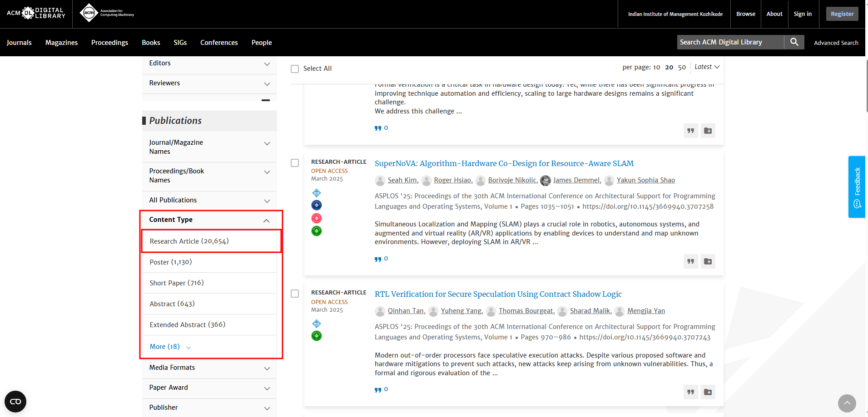This screenshot has height=417, width=868.
Task: Click the ACM Digital Library logo
Action: [36, 13]
